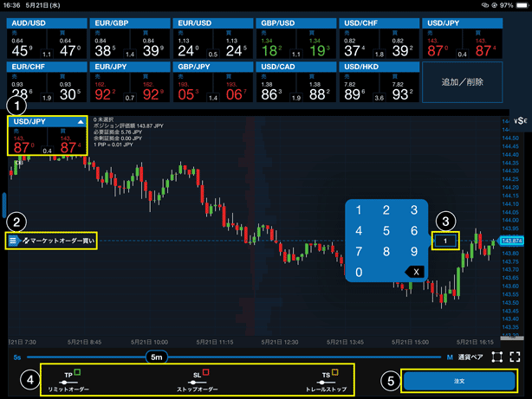Click the マーケットオーダー買い order label

(59, 241)
